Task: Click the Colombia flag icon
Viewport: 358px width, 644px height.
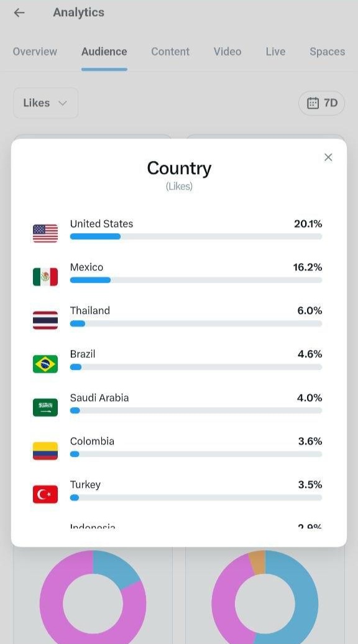Action: [x=45, y=451]
